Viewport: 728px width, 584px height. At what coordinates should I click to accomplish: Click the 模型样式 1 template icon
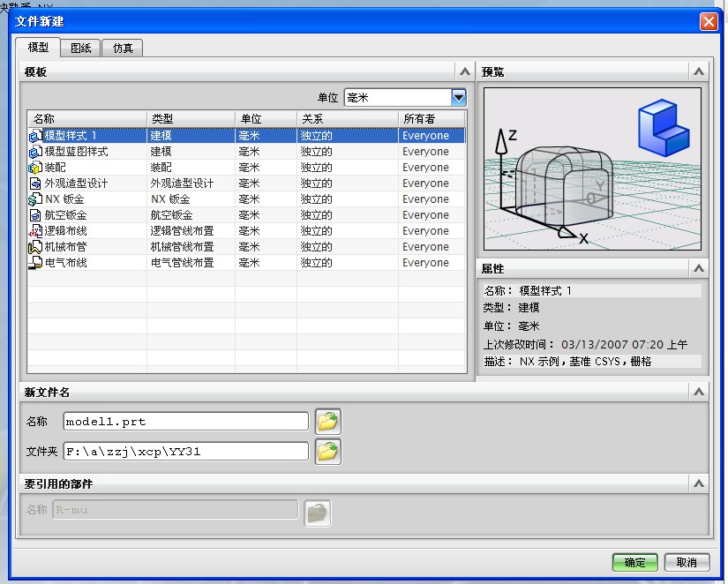pyautogui.click(x=35, y=136)
